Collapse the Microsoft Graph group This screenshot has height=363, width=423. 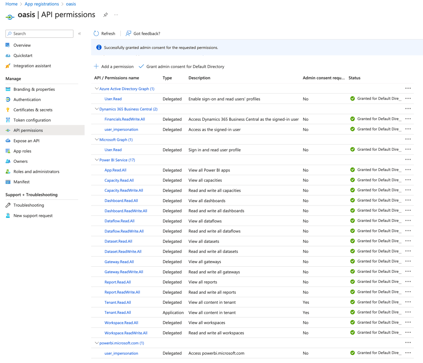[97, 140]
